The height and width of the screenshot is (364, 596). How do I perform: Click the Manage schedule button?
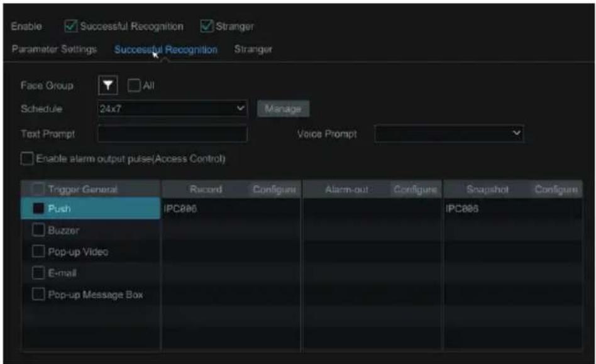283,109
